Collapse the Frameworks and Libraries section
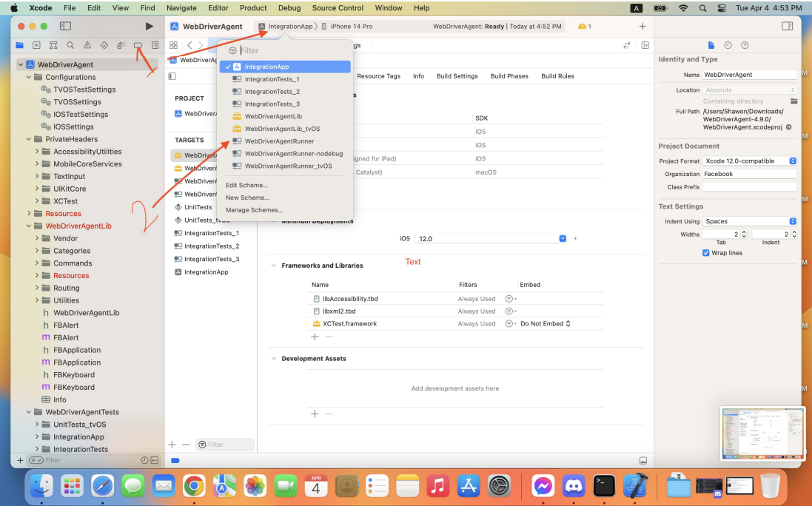 [x=274, y=266]
